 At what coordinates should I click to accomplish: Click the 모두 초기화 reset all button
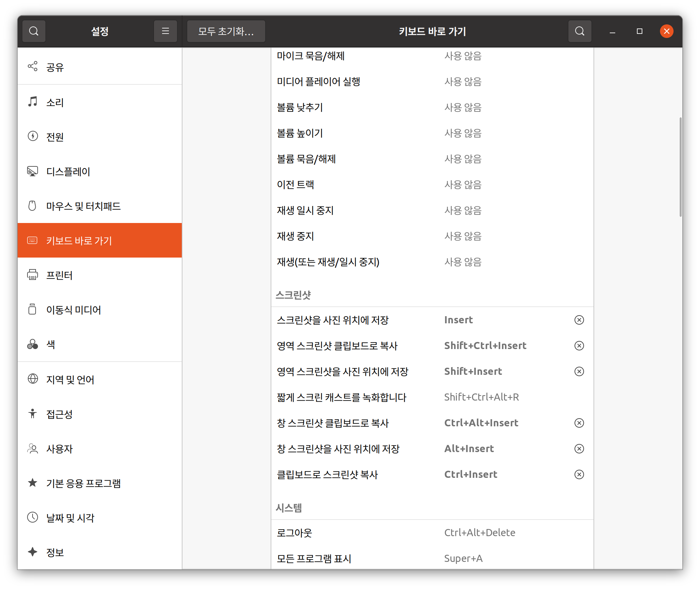[226, 31]
